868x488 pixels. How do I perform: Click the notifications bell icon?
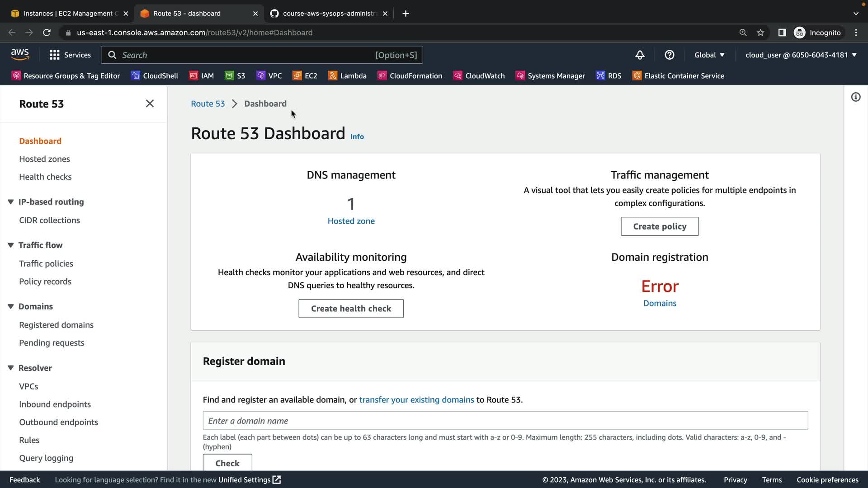tap(640, 55)
